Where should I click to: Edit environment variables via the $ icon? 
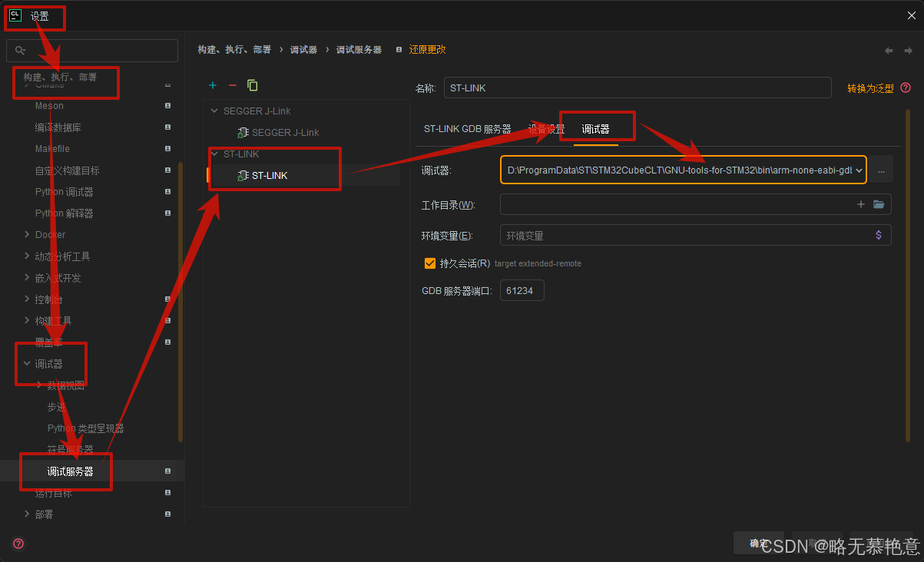(x=879, y=235)
